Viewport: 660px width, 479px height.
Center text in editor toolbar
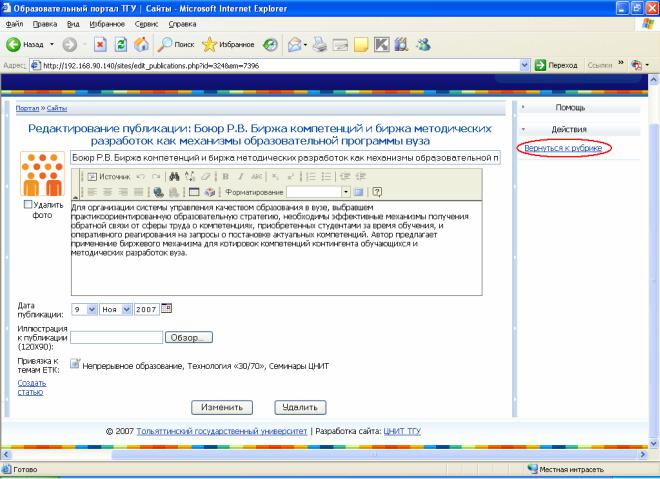(108, 192)
